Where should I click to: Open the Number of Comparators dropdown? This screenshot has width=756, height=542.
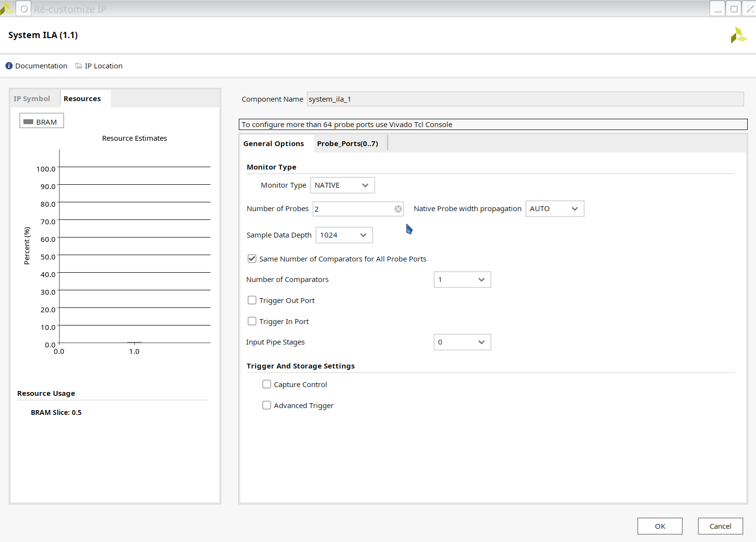point(462,280)
